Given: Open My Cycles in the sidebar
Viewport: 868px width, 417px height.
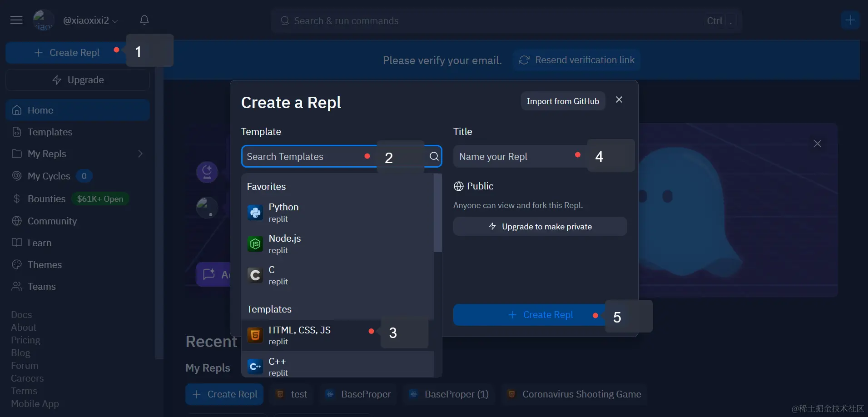Looking at the screenshot, I should tap(78, 176).
